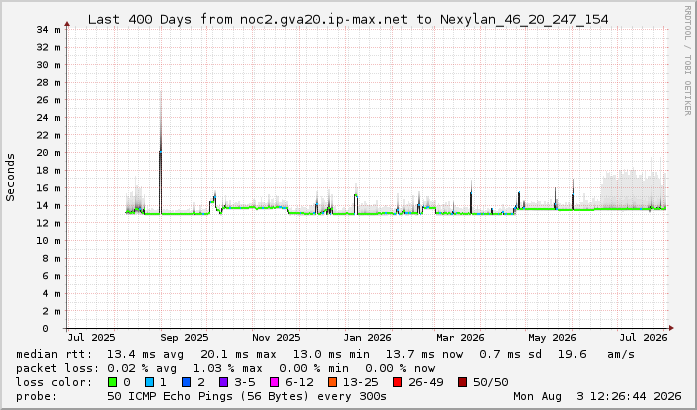
Task: Click the 'Seconds' y-axis label
Action: tap(10, 177)
